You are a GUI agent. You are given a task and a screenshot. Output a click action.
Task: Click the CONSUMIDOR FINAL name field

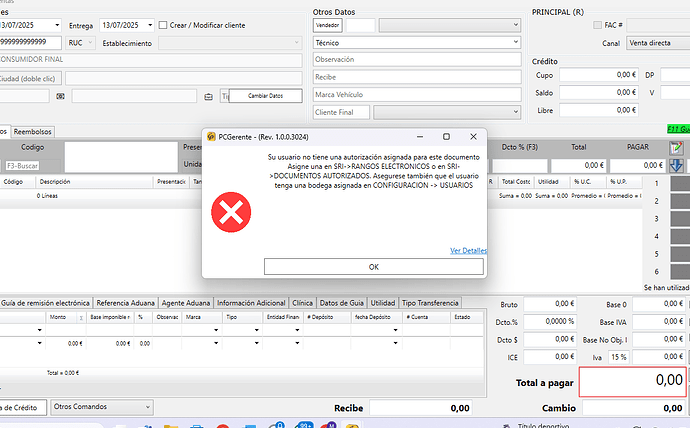tap(151, 59)
